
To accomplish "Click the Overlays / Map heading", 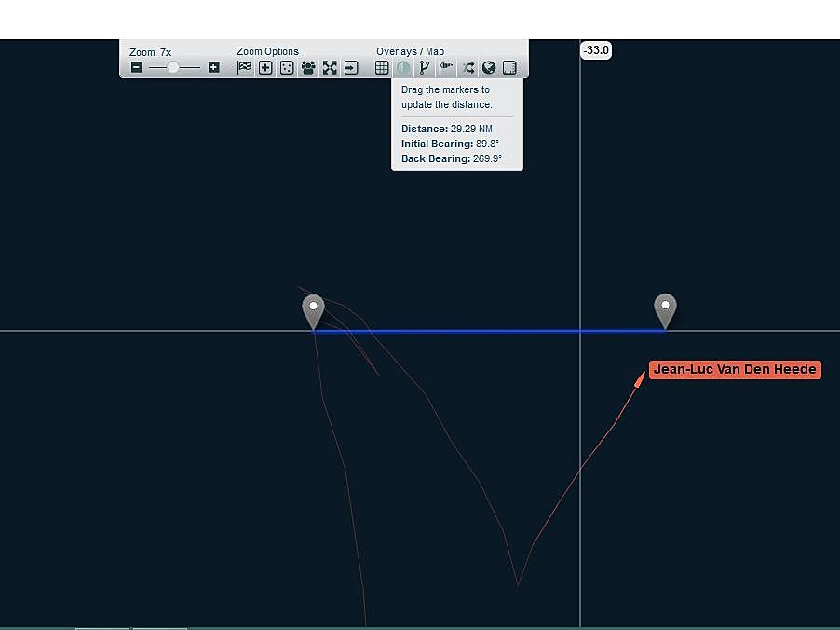I will coord(411,51).
